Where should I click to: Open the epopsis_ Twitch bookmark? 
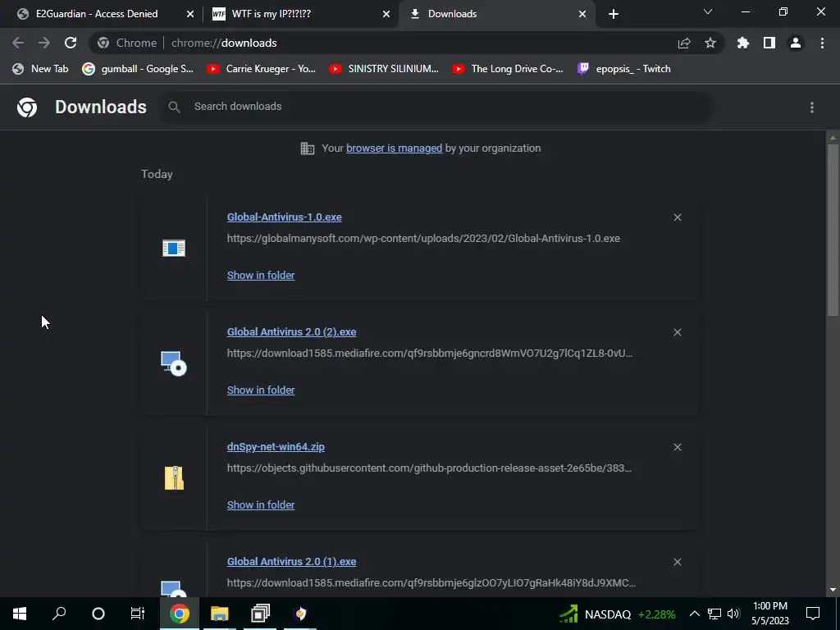click(x=624, y=69)
